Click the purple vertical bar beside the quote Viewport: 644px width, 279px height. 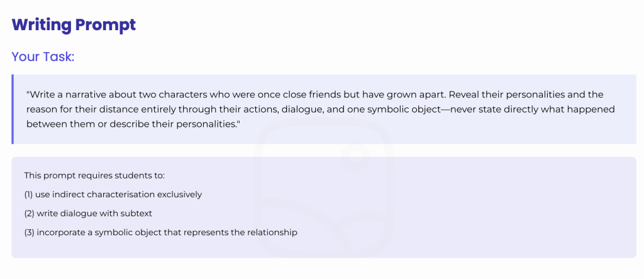pyautogui.click(x=13, y=109)
